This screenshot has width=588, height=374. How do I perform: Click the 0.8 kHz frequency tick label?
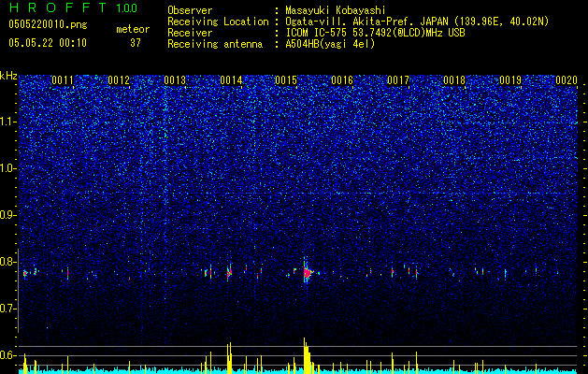(8, 262)
